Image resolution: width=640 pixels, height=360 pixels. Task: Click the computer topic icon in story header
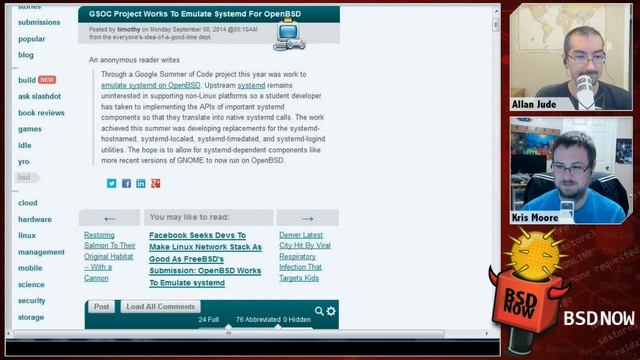289,36
